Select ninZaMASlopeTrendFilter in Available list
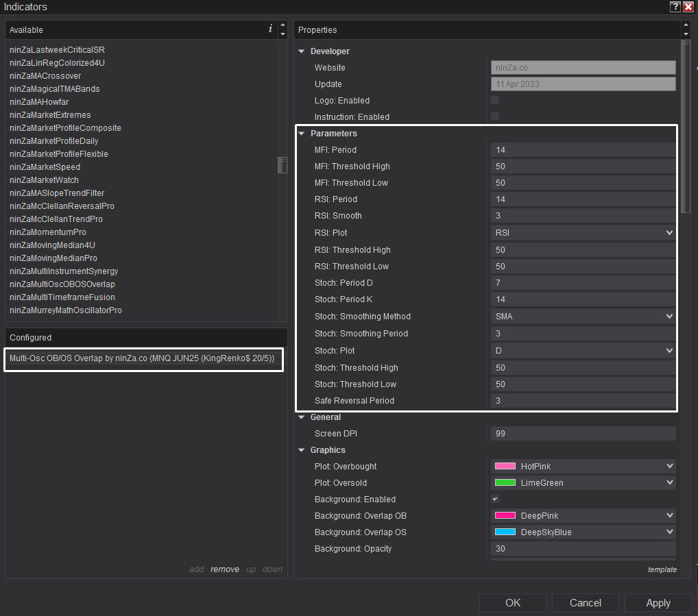The image size is (698, 616). 57,193
